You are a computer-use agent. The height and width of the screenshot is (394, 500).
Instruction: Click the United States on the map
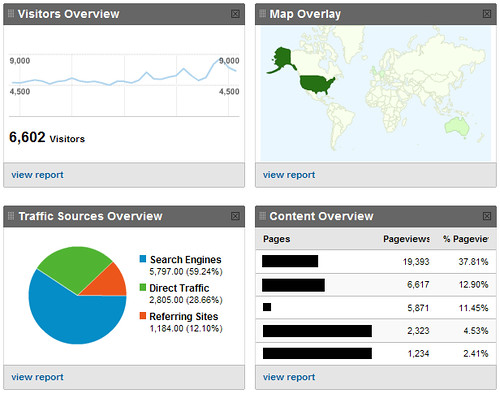coord(315,84)
